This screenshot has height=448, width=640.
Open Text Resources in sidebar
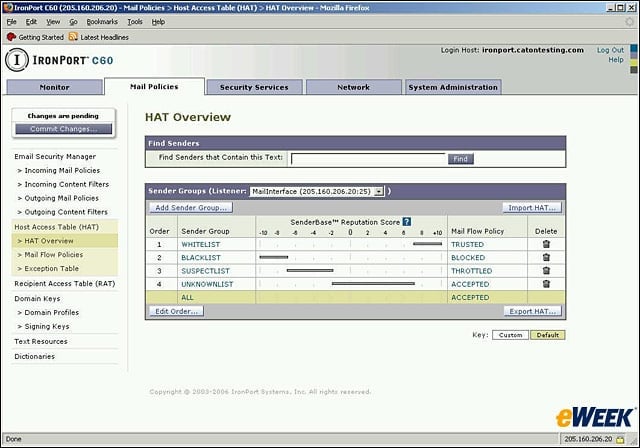(41, 342)
